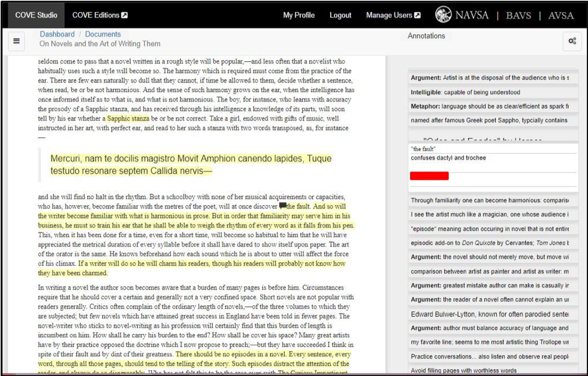Image resolution: width=588 pixels, height=376 pixels.
Task: Click the external-link icon beside Manage Users
Action: (x=417, y=15)
